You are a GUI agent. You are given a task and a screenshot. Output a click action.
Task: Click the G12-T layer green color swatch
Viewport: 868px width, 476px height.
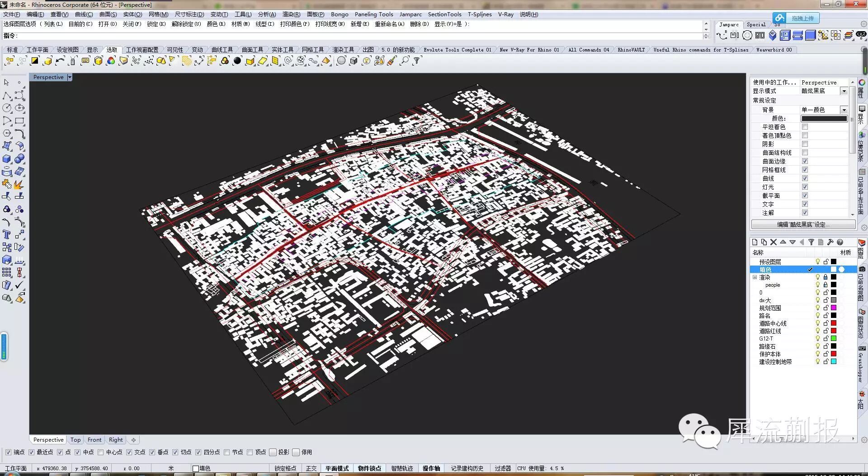[834, 339]
